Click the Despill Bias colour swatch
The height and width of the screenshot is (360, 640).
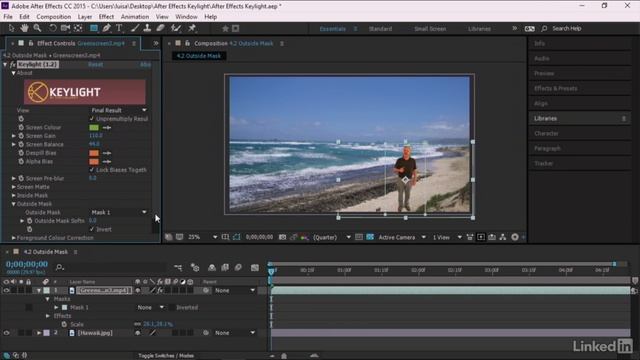coord(94,153)
